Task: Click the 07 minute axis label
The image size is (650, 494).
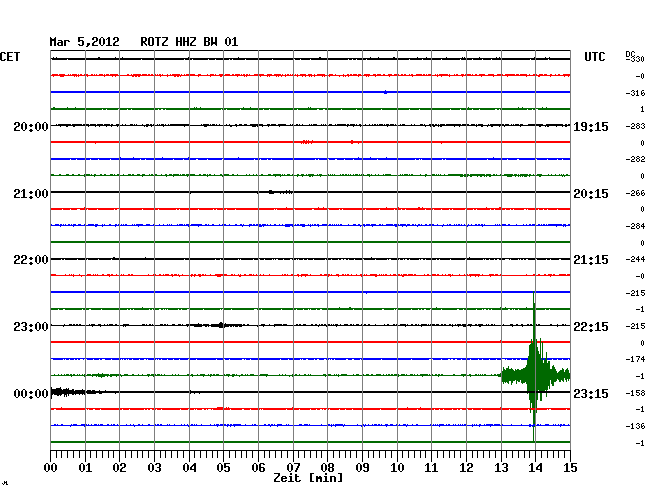Action: tap(293, 467)
